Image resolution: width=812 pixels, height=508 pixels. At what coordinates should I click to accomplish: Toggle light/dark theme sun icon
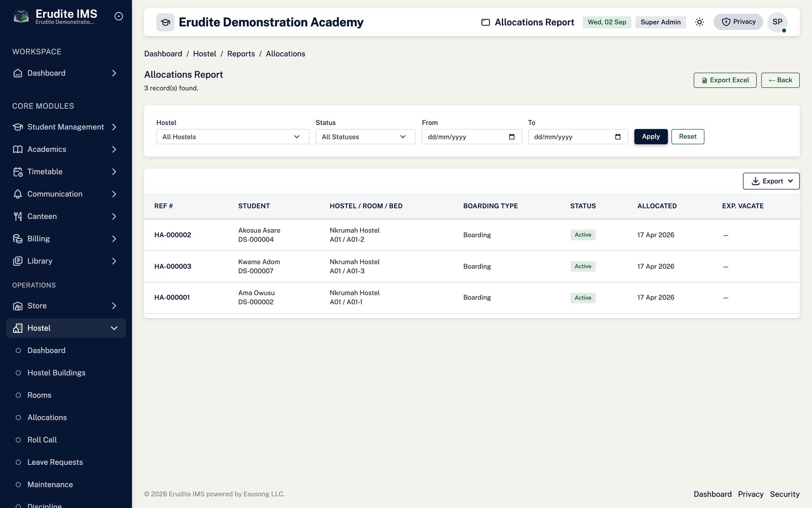(699, 22)
